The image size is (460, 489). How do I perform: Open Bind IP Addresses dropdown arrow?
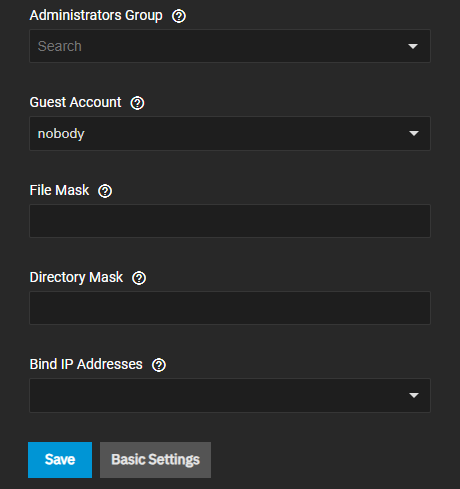pyautogui.click(x=414, y=395)
